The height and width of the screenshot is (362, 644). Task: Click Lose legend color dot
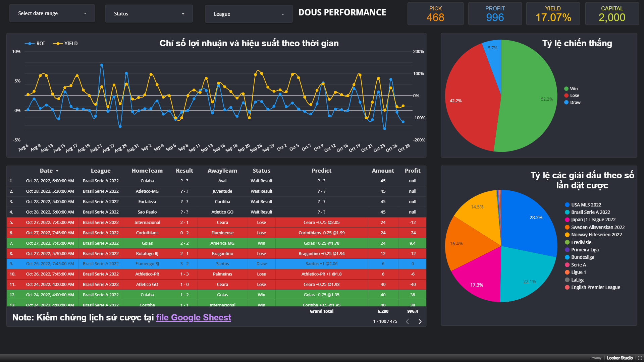point(566,96)
